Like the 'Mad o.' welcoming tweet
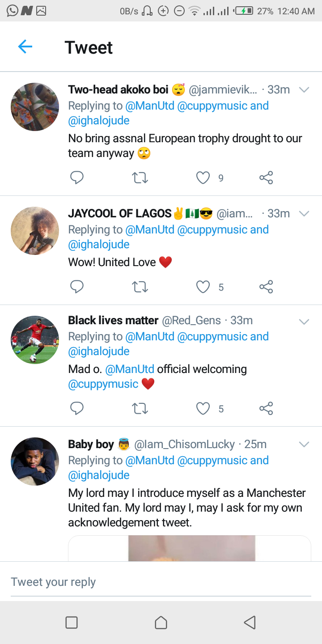 point(203,408)
